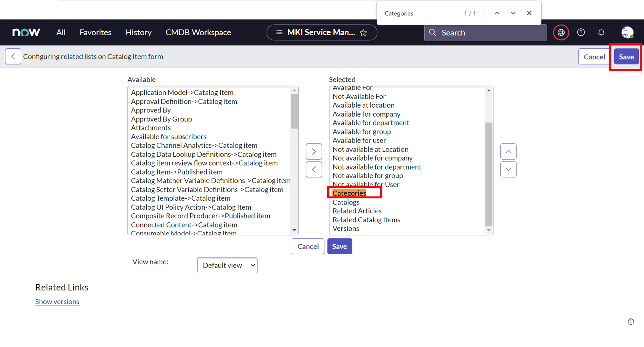Select 'Available for company'
This screenshot has width=644, height=347.
pyautogui.click(x=367, y=114)
